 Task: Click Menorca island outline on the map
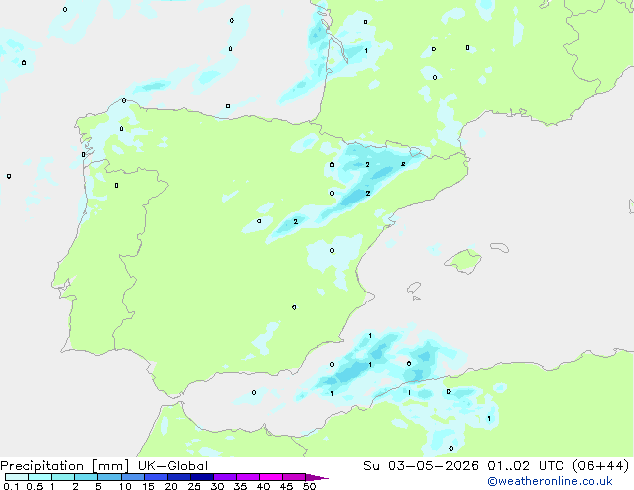[499, 247]
